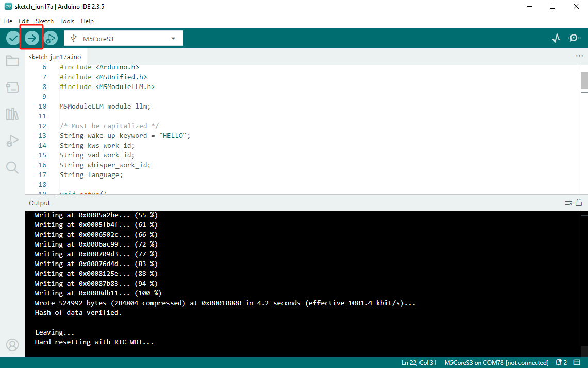Image resolution: width=588 pixels, height=368 pixels.
Task: Click the USB icon in the board selector
Action: point(74,38)
